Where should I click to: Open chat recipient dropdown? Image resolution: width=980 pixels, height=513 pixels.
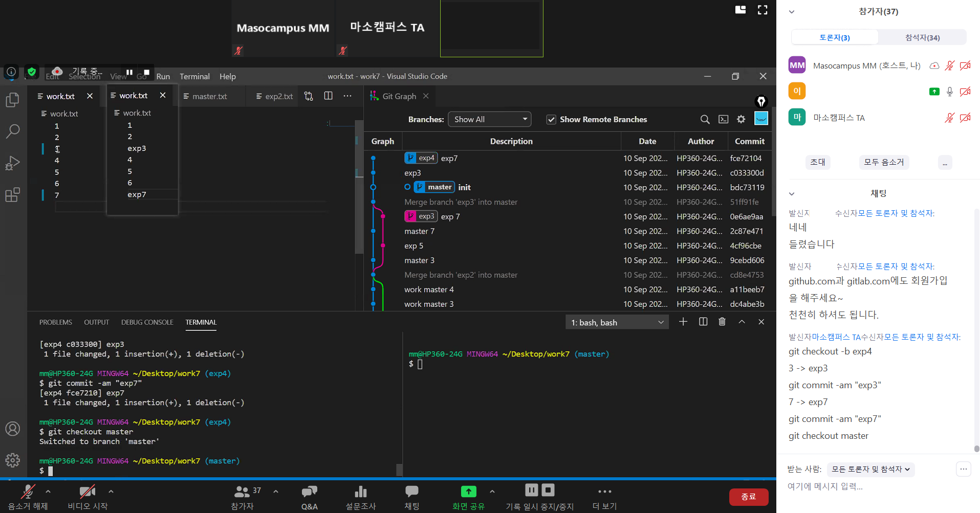870,470
